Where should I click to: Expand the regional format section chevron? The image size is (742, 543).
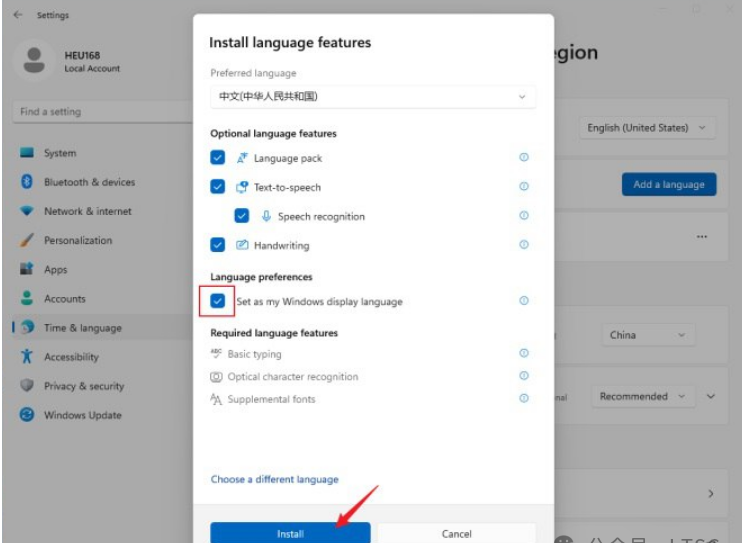coord(711,396)
